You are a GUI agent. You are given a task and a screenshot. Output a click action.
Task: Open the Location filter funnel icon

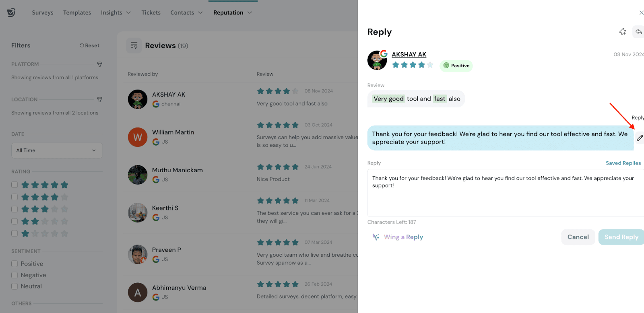(99, 99)
